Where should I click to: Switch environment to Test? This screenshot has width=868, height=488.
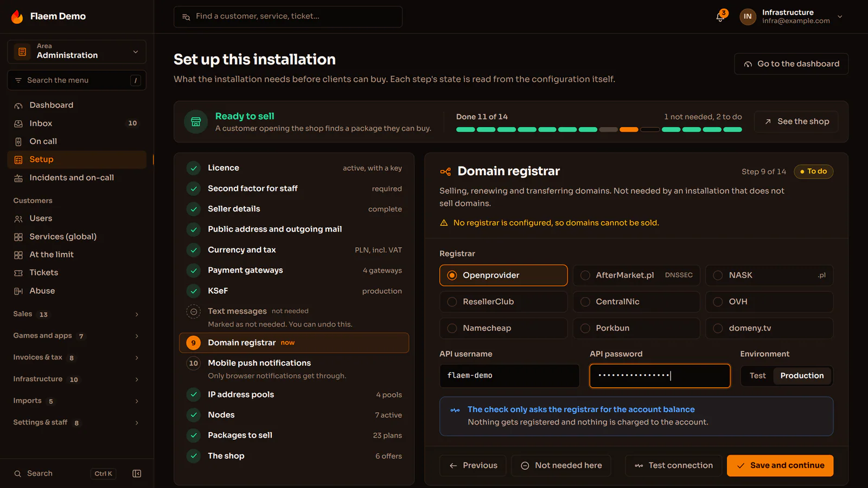pyautogui.click(x=757, y=376)
